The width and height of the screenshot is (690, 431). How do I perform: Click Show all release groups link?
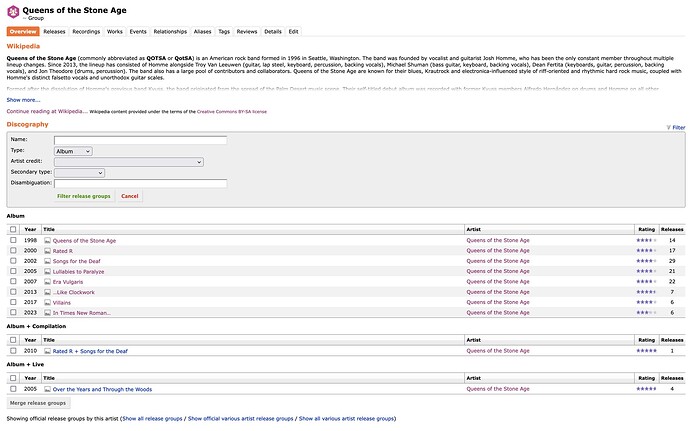[x=152, y=419]
